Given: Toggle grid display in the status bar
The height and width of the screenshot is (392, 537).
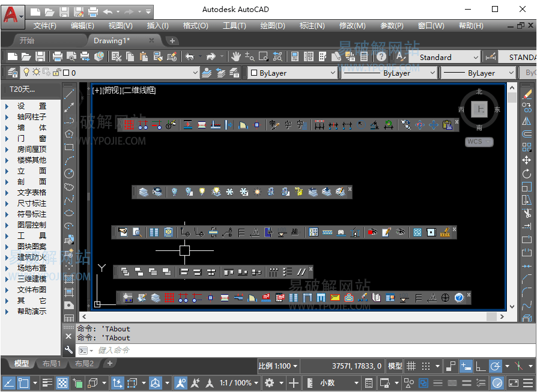Looking at the screenshot, I should [x=411, y=366].
